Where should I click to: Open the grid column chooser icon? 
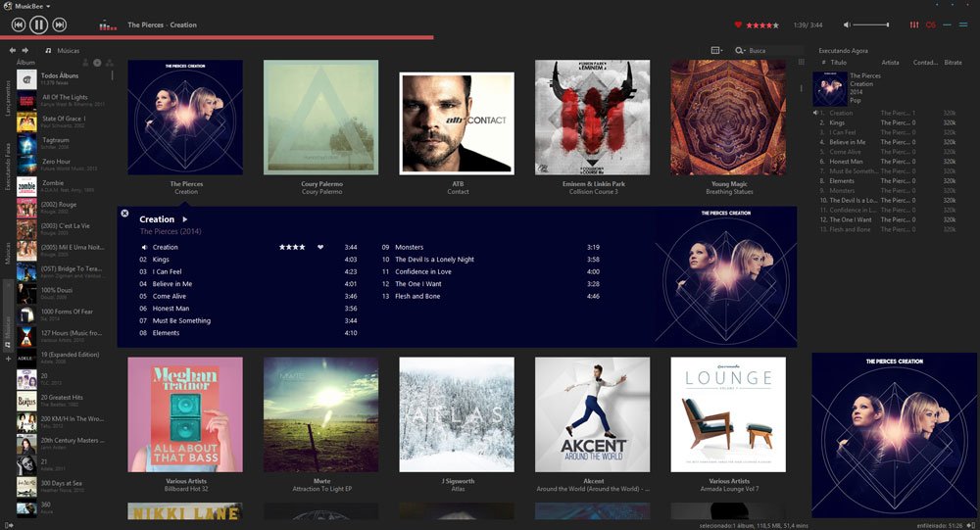click(802, 62)
